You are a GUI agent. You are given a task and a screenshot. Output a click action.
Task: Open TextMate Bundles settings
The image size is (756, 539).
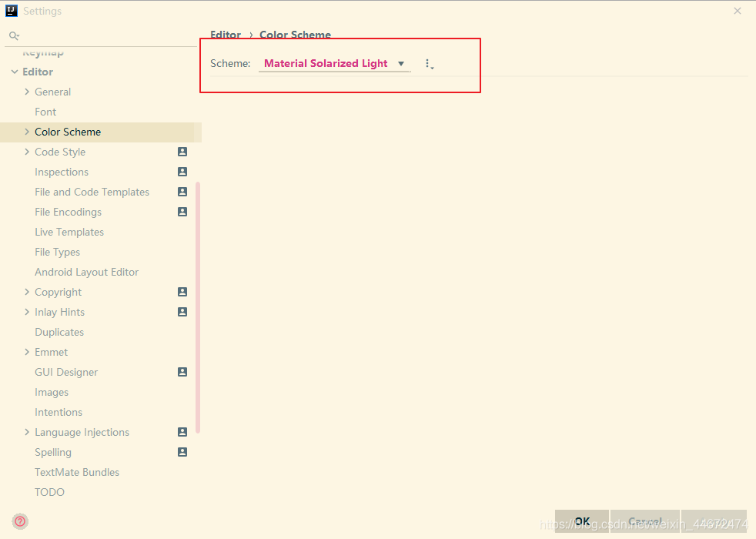[77, 473]
